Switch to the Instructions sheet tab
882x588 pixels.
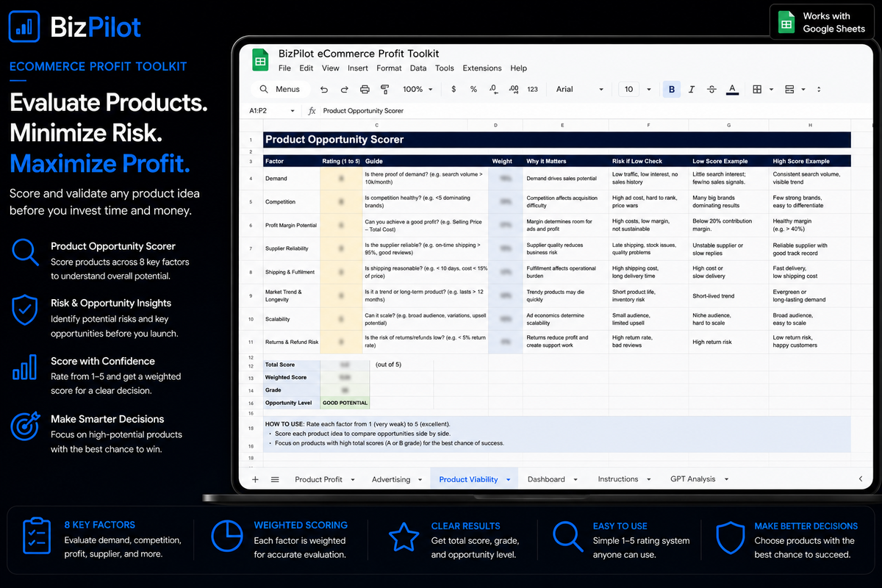click(x=618, y=479)
